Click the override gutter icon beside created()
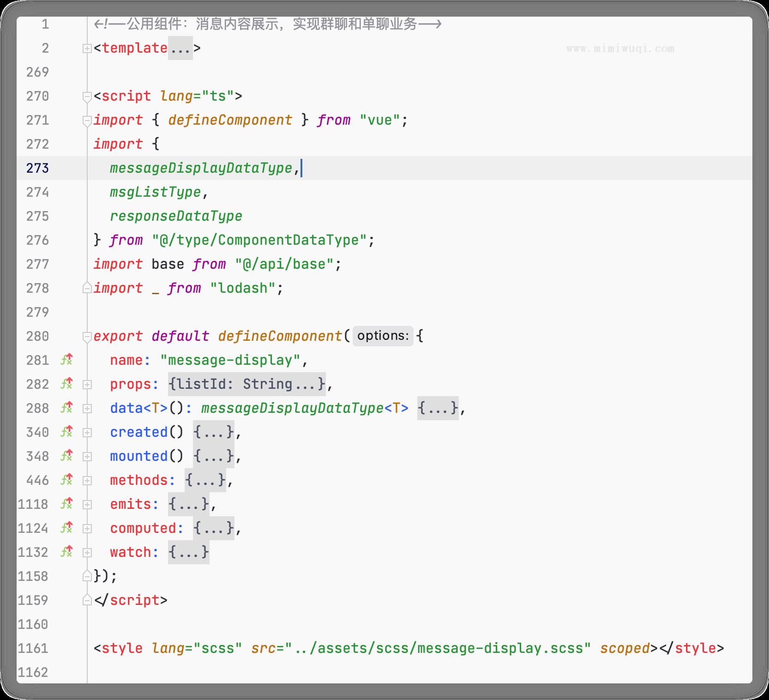Image resolution: width=769 pixels, height=700 pixels. [67, 432]
